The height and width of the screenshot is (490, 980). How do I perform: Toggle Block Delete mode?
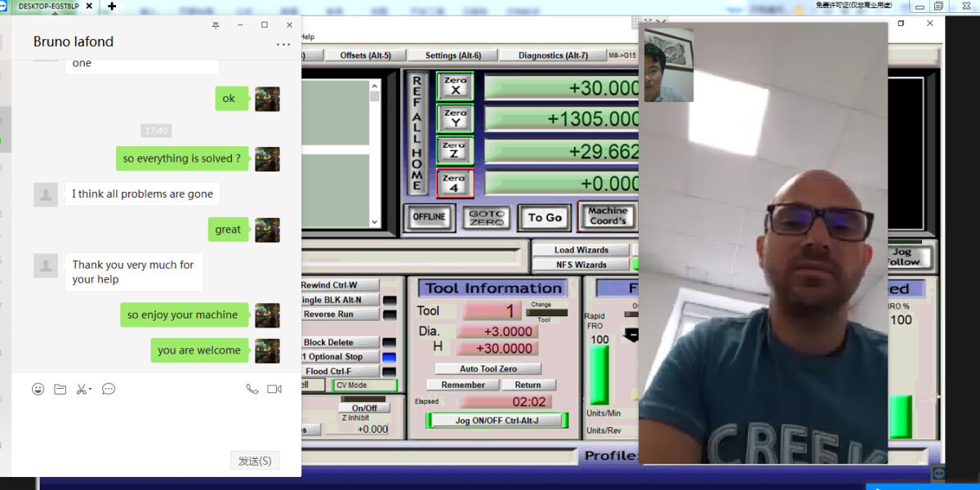[339, 342]
